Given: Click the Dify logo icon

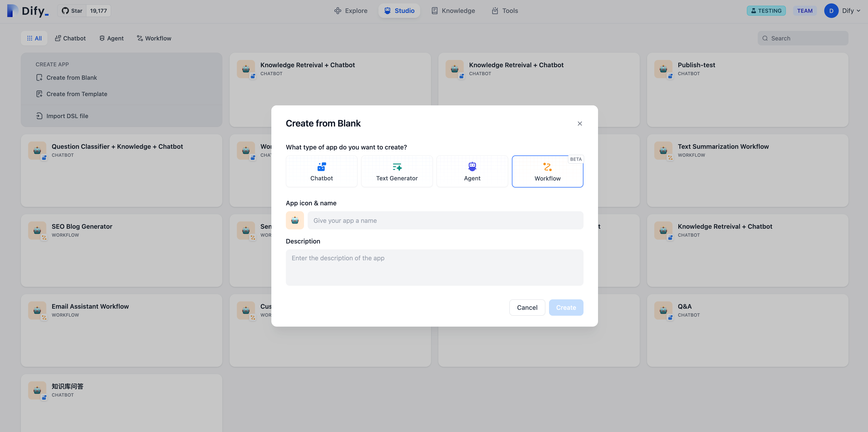Looking at the screenshot, I should coord(13,11).
